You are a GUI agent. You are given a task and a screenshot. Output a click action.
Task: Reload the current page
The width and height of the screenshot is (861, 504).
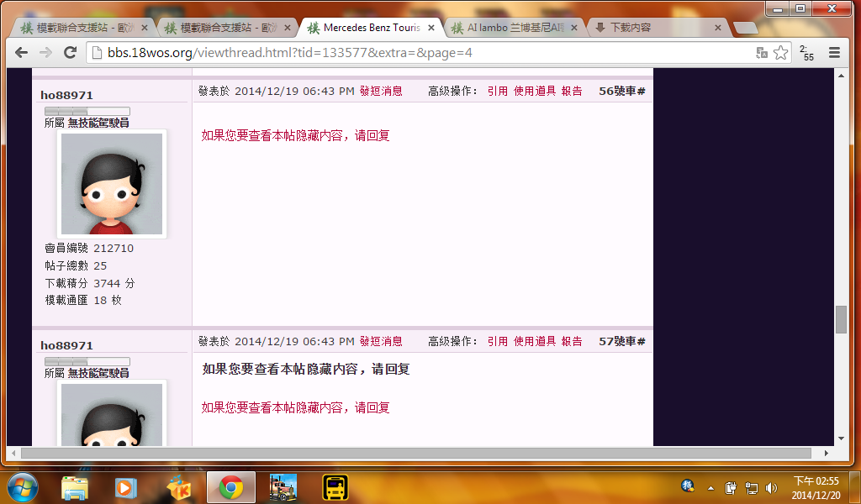pyautogui.click(x=70, y=53)
